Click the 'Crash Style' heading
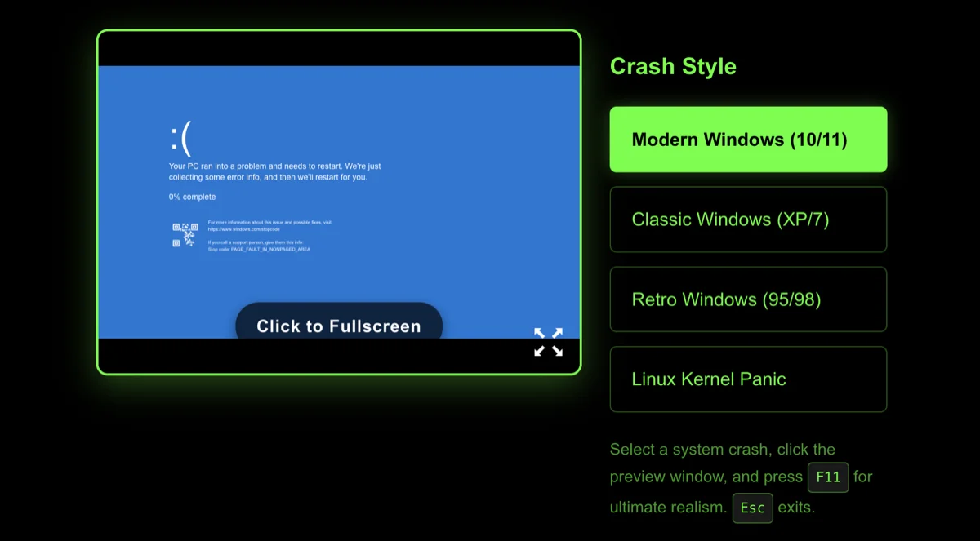 pyautogui.click(x=673, y=67)
